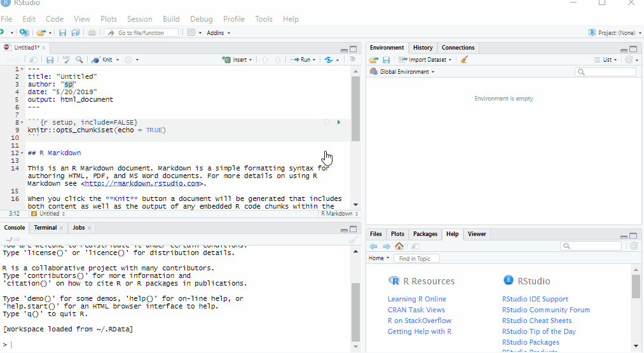This screenshot has height=353, width=644.
Task: Click the Environment search field
Action: click(x=606, y=72)
